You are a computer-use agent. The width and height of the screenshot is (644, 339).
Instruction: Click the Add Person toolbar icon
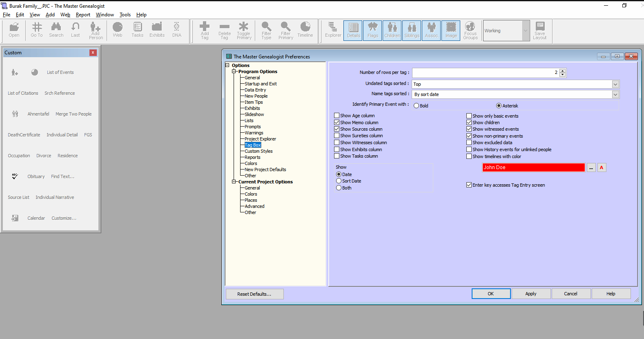click(x=96, y=31)
